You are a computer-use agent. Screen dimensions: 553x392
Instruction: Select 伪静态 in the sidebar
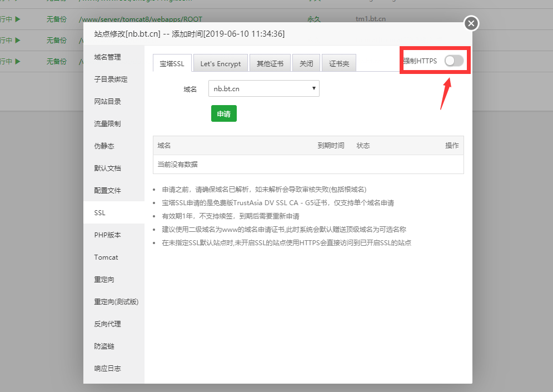pyautogui.click(x=104, y=146)
